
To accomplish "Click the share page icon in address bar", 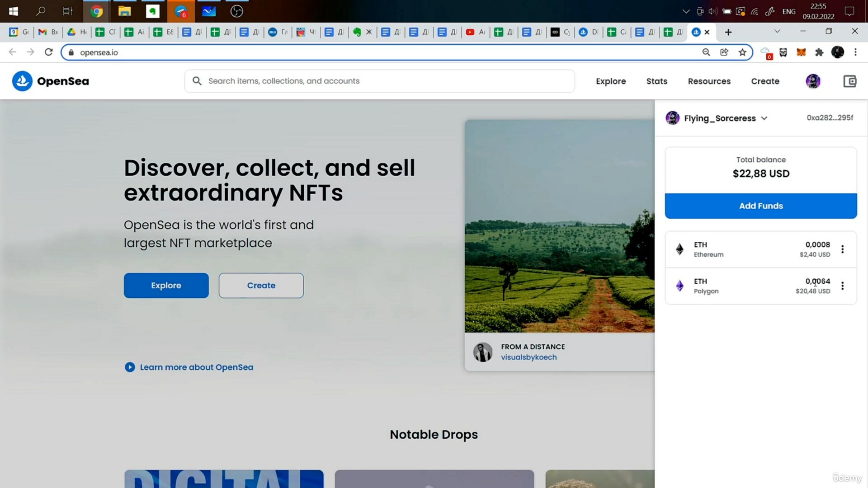I will tap(724, 52).
